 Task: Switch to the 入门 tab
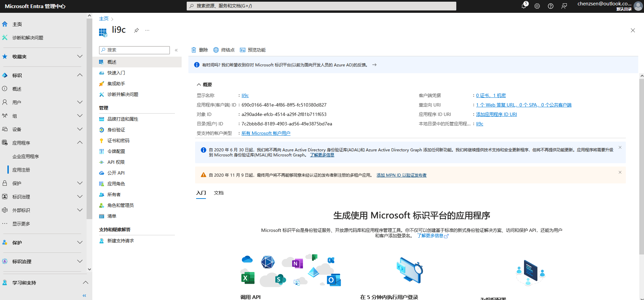coord(201,193)
